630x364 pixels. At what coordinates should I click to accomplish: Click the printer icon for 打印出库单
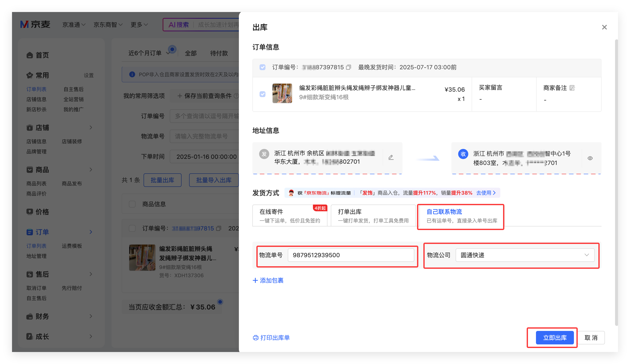(256, 338)
